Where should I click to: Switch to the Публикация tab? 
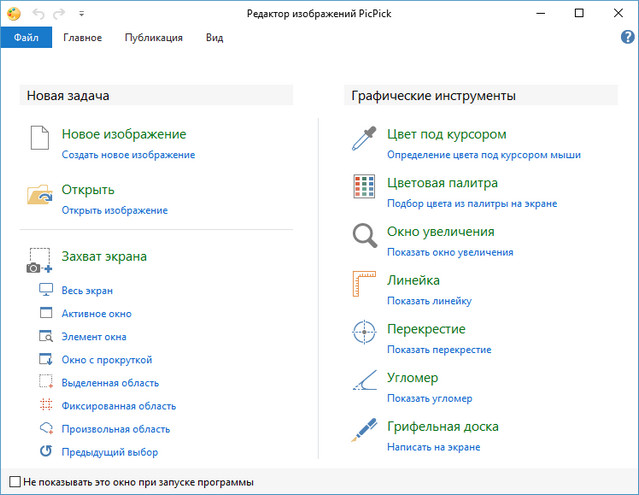[153, 38]
